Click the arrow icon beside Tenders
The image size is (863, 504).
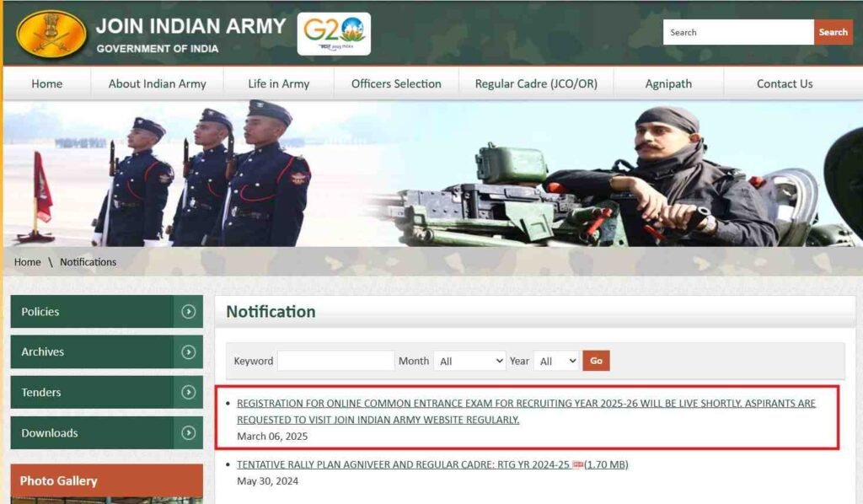tap(189, 393)
